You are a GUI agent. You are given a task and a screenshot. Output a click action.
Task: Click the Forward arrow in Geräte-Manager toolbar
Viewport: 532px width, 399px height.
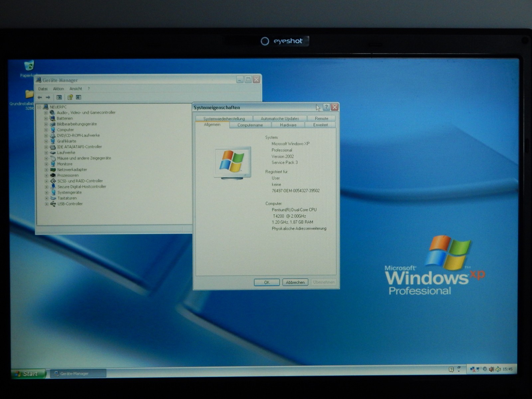[x=48, y=97]
